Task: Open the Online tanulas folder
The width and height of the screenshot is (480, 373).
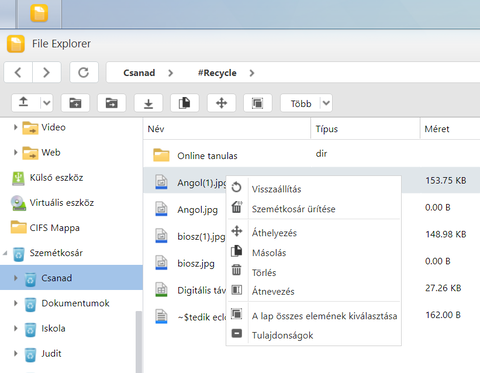Action: [207, 156]
